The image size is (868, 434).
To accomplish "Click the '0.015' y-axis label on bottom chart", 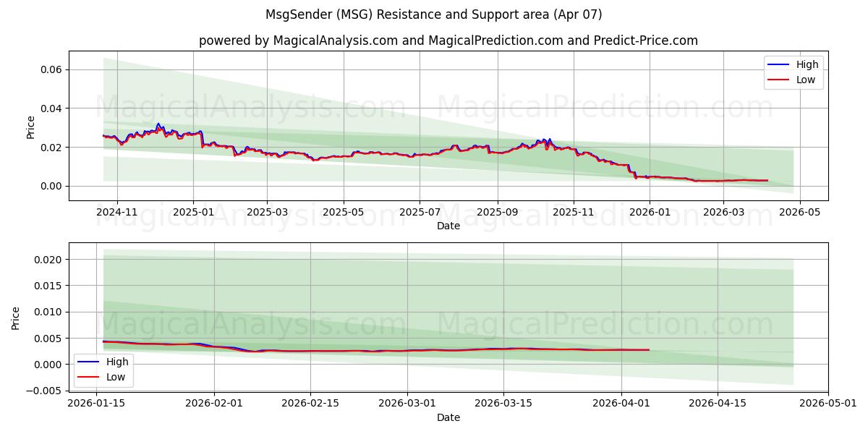I will click(48, 286).
